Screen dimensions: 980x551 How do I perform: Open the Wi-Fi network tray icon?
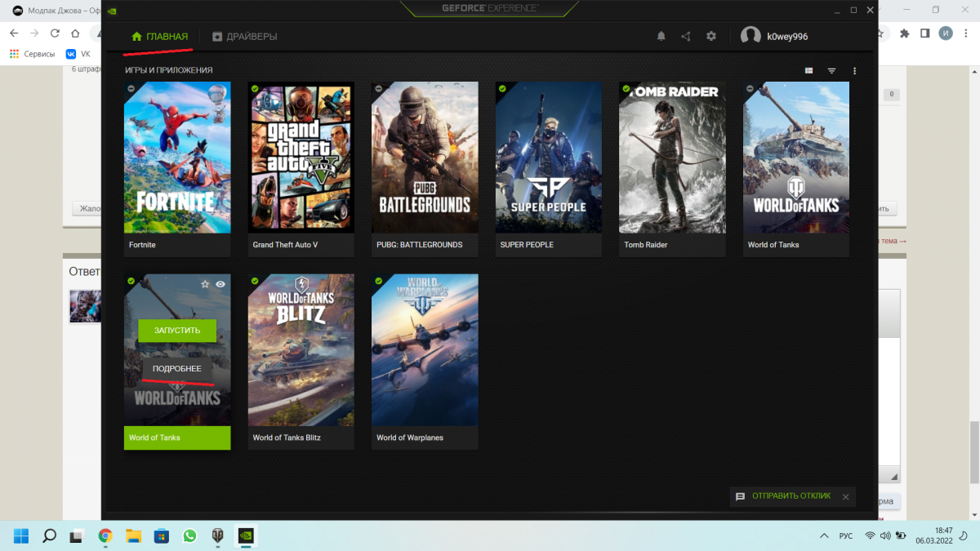(x=870, y=536)
